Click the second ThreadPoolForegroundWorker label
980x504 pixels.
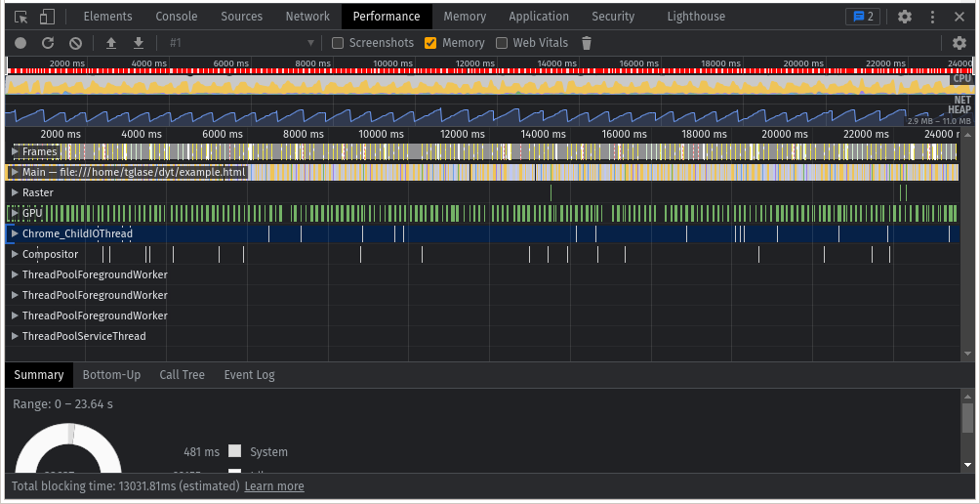(x=95, y=295)
